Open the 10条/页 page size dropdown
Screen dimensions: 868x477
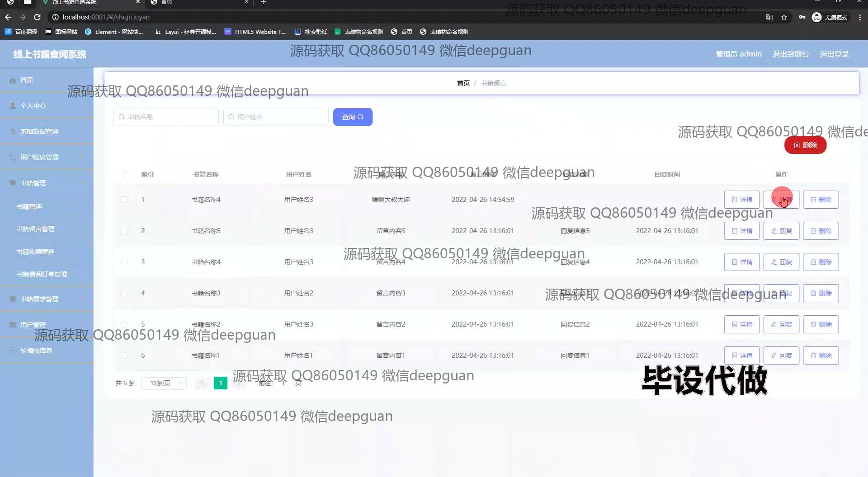[x=164, y=383]
